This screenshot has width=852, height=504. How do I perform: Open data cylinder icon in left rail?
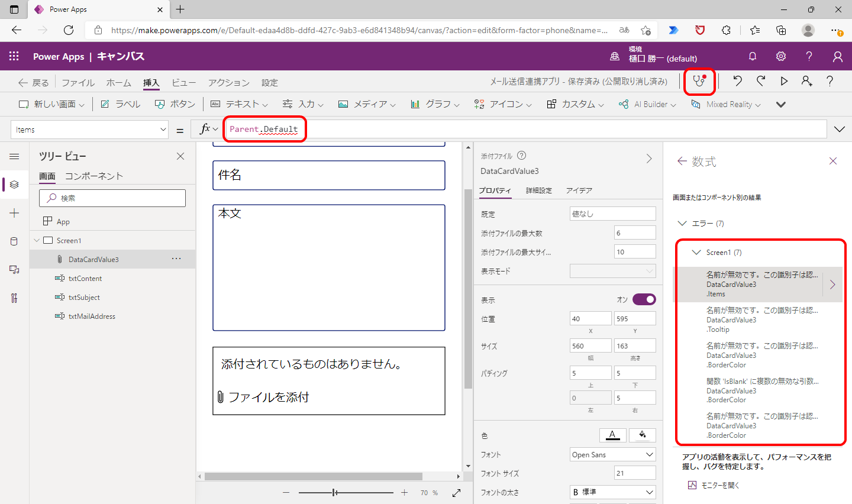coord(14,241)
